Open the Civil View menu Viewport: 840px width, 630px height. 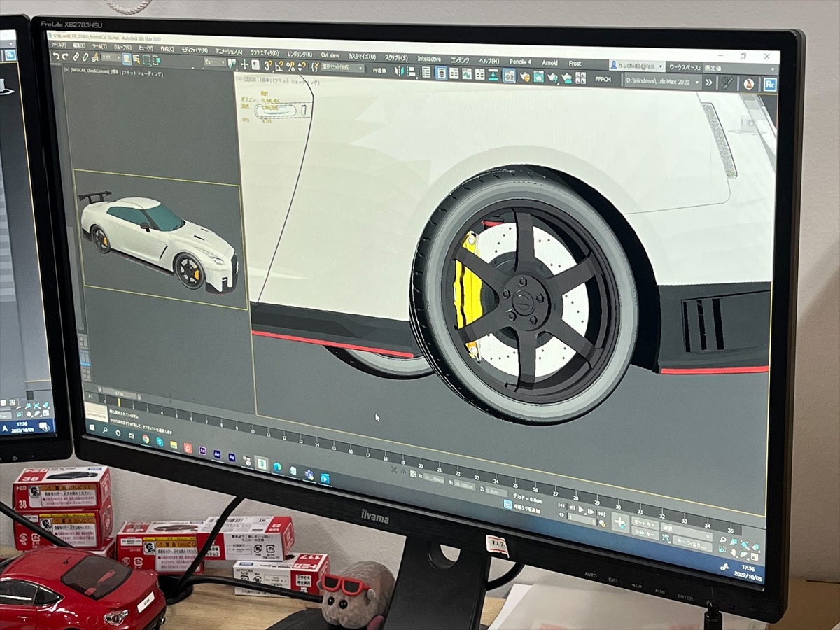tap(330, 55)
